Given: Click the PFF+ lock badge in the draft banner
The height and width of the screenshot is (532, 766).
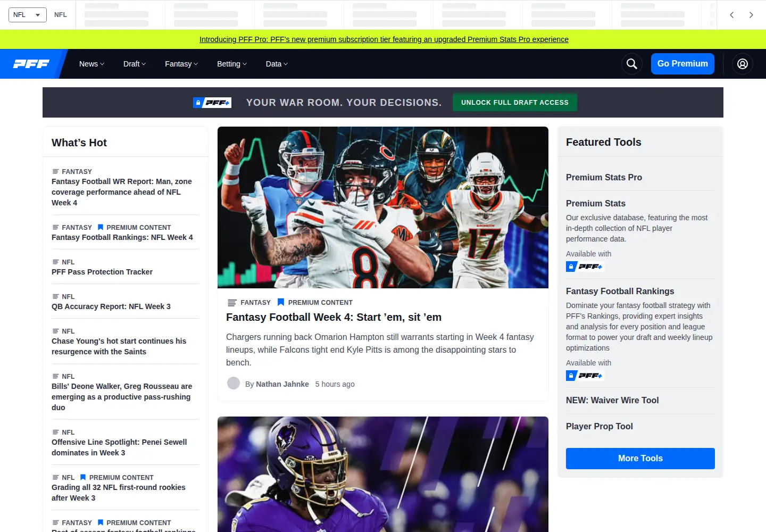Looking at the screenshot, I should 212,103.
